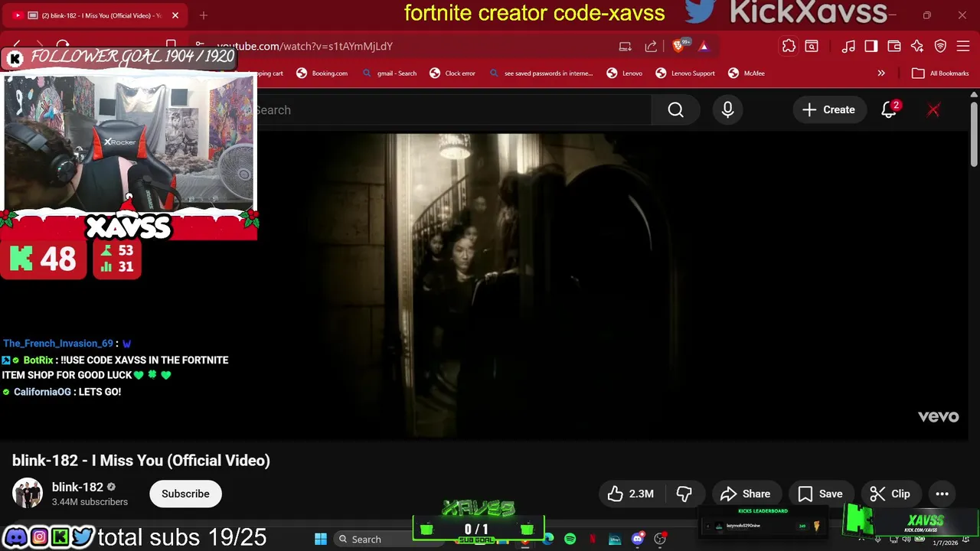Image resolution: width=980 pixels, height=551 pixels.
Task: Open Disney+ app from the taskbar
Action: (x=615, y=539)
